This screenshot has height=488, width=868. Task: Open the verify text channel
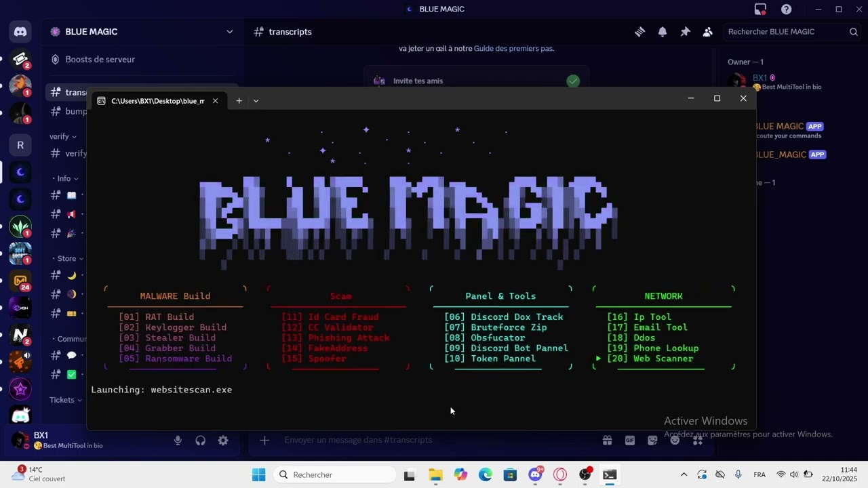pyautogui.click(x=68, y=153)
